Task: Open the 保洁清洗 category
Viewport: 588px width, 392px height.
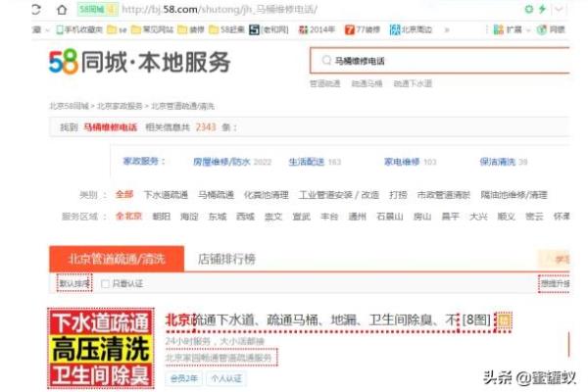Action: click(498, 162)
